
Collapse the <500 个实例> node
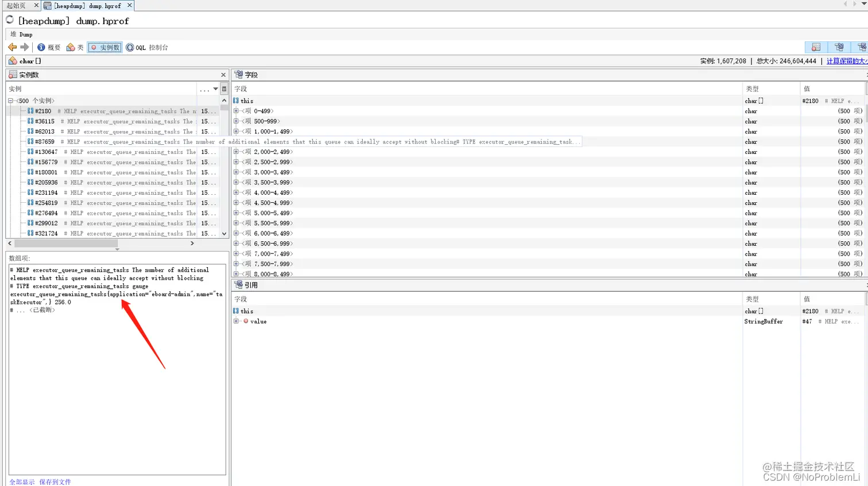coord(10,101)
